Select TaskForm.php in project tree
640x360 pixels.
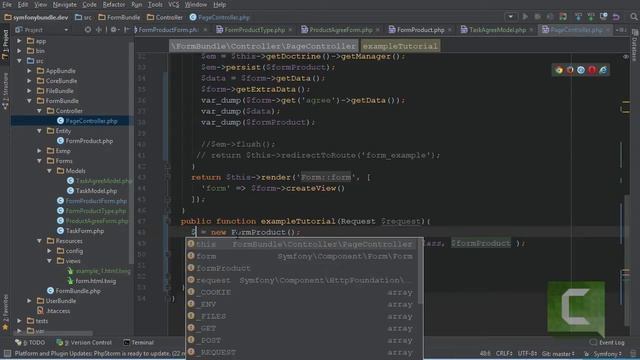click(x=81, y=231)
